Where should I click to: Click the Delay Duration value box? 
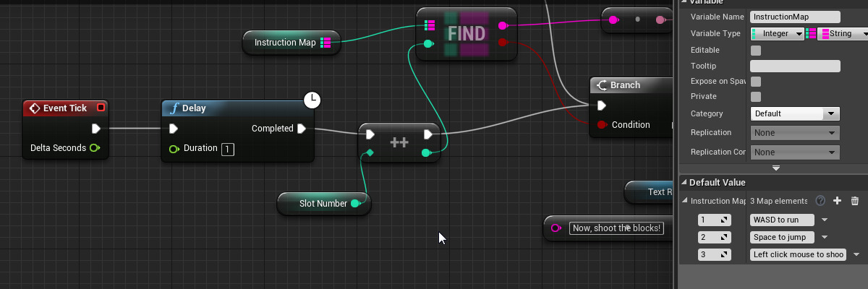228,150
